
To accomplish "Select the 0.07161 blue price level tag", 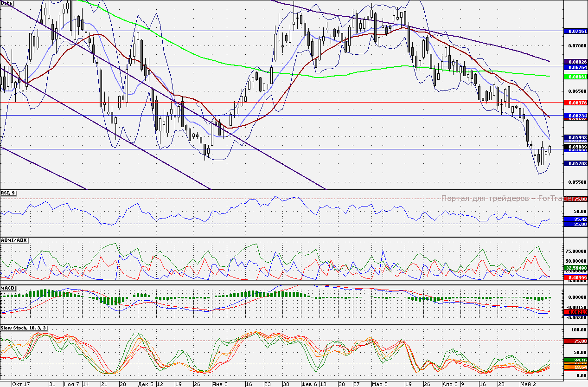I will (x=575, y=31).
